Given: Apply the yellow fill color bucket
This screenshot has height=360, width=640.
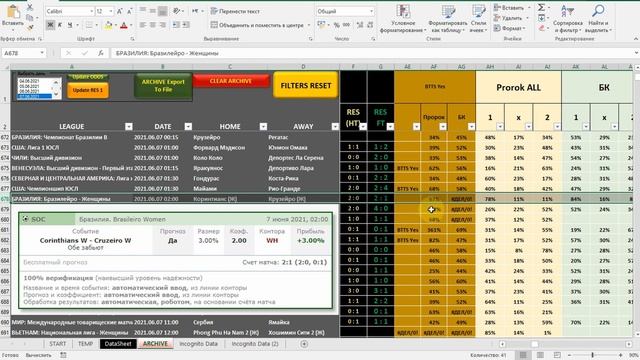Looking at the screenshot, I should 108,26.
